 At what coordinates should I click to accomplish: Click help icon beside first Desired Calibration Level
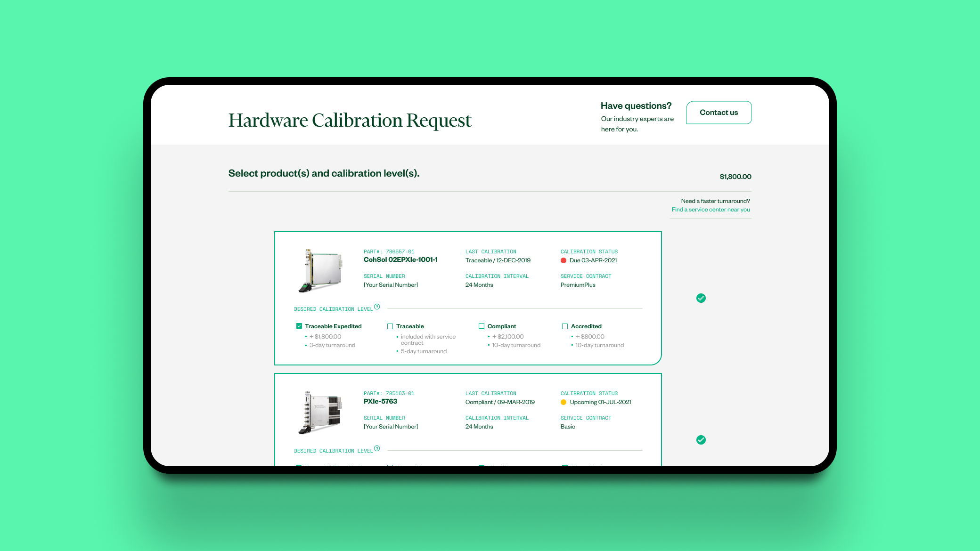pyautogui.click(x=377, y=307)
